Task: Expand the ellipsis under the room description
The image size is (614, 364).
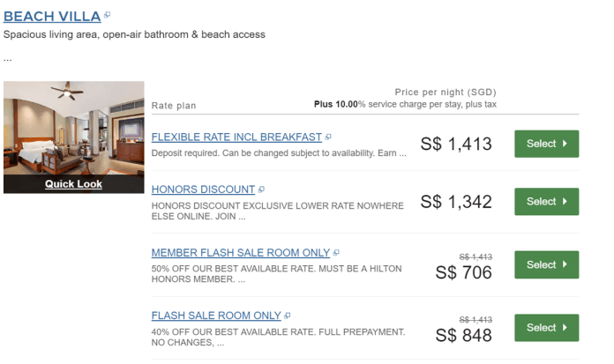Action: [8, 58]
